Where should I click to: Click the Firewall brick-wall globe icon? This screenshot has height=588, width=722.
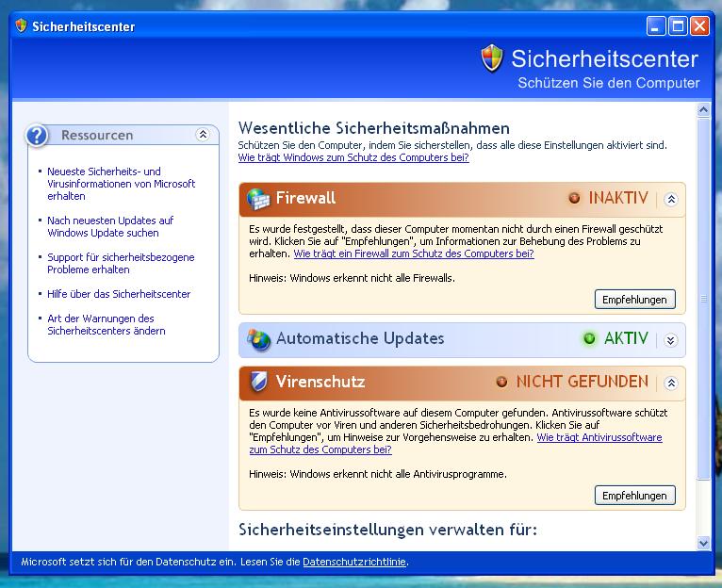(258, 199)
